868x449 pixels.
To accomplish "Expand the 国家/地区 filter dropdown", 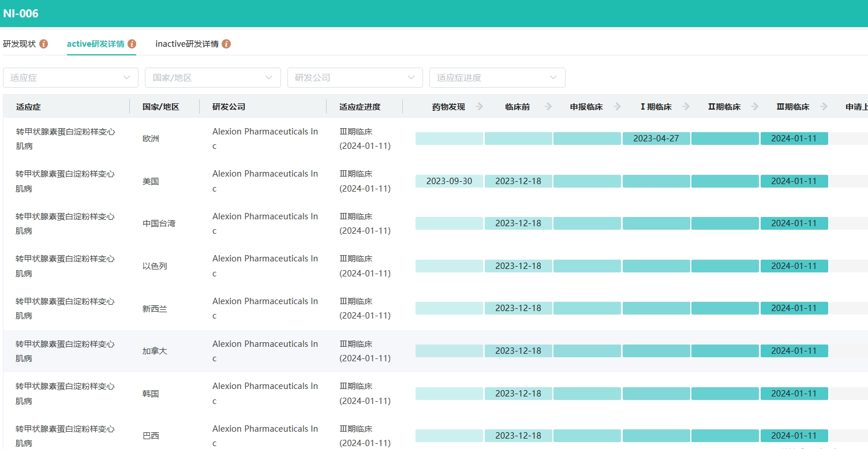I will [x=212, y=77].
